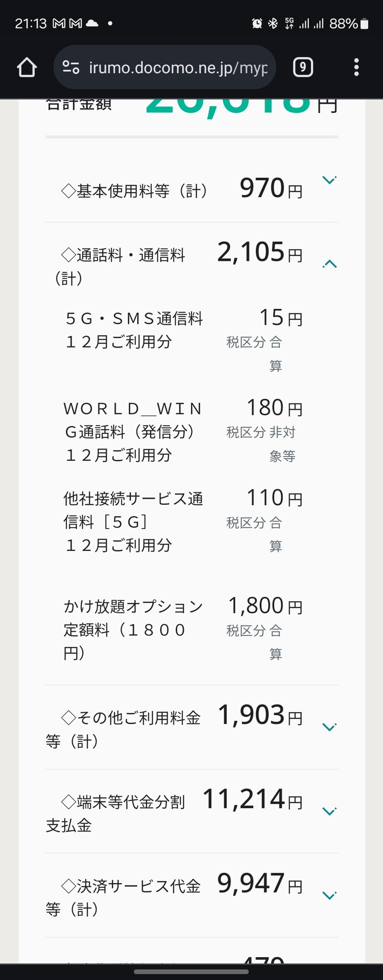
Task: Open the tab switcher showing 9 tabs
Action: point(303,67)
